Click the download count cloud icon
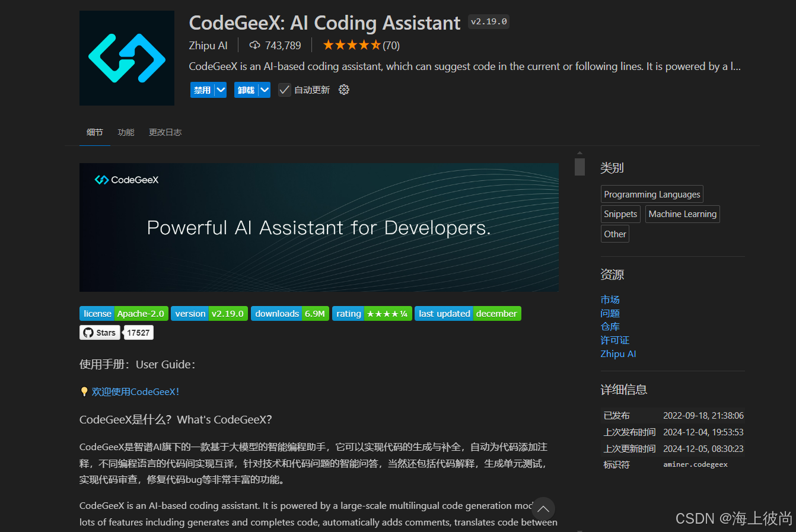796x532 pixels. tap(255, 45)
